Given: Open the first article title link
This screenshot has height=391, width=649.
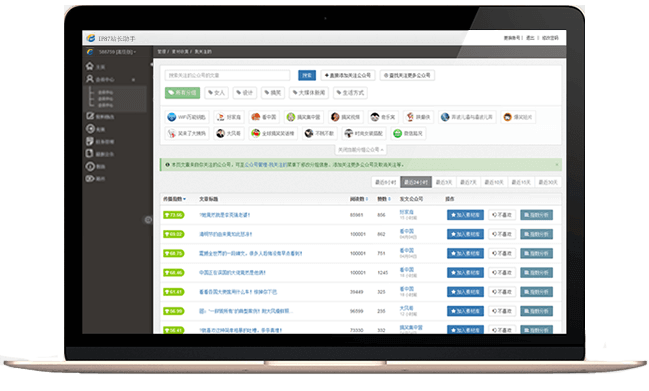Looking at the screenshot, I should 225,215.
